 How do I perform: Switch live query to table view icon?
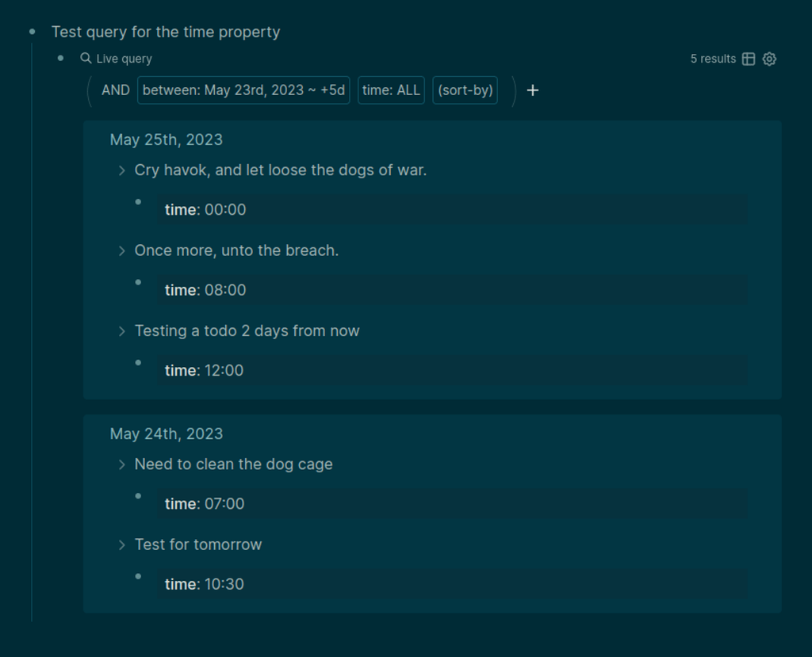[x=749, y=59]
